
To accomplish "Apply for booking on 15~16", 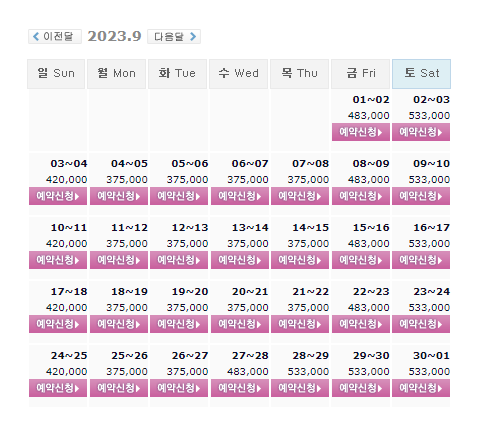I will click(361, 260).
